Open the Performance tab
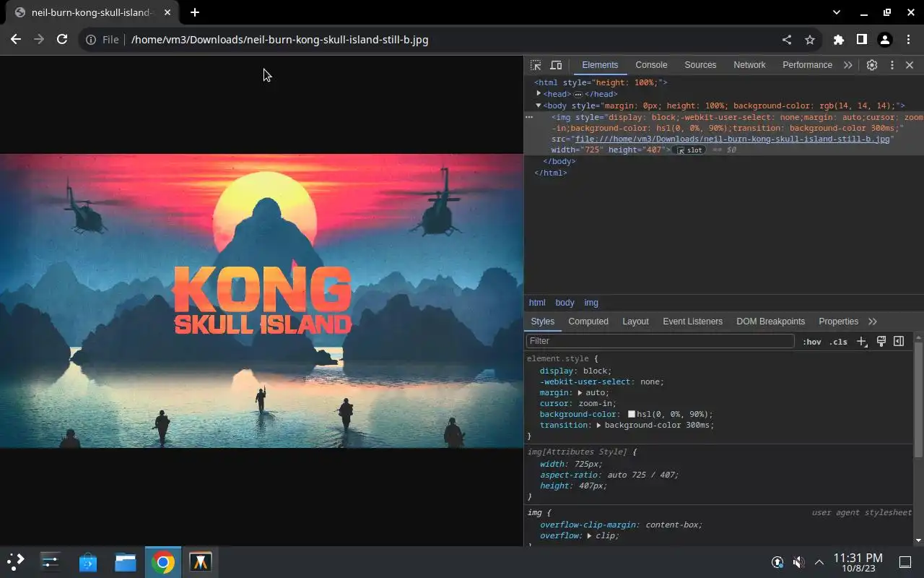924x578 pixels. (807, 65)
